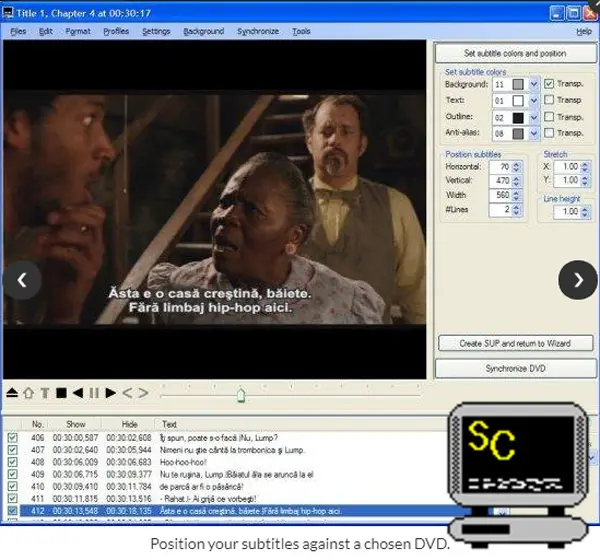The height and width of the screenshot is (560, 600).
Task: Click the Text column header
Action: tap(169, 424)
